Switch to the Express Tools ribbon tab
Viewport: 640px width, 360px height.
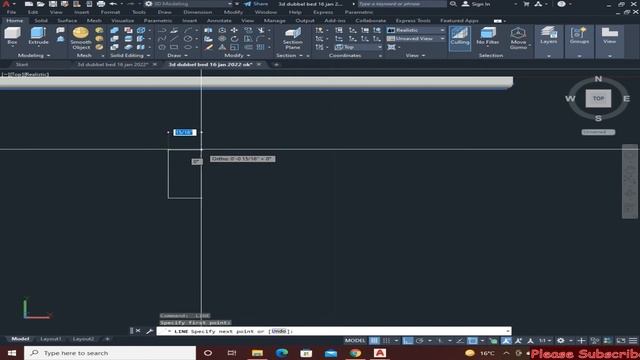click(x=413, y=20)
